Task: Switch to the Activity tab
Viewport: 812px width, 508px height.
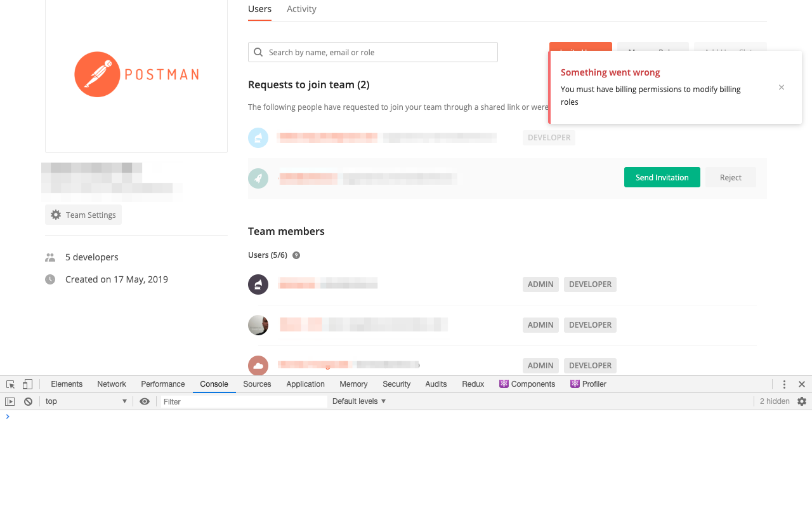Action: [301, 9]
